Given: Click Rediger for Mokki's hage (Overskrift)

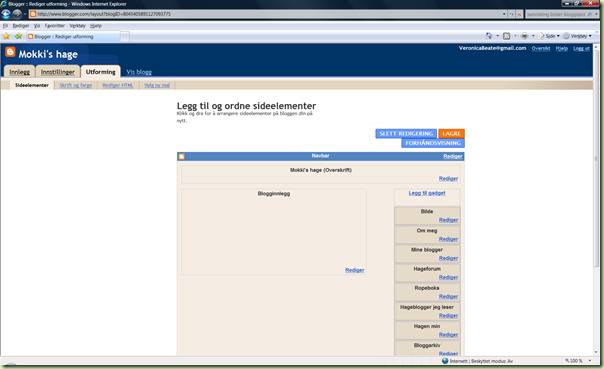Looking at the screenshot, I should tap(448, 179).
